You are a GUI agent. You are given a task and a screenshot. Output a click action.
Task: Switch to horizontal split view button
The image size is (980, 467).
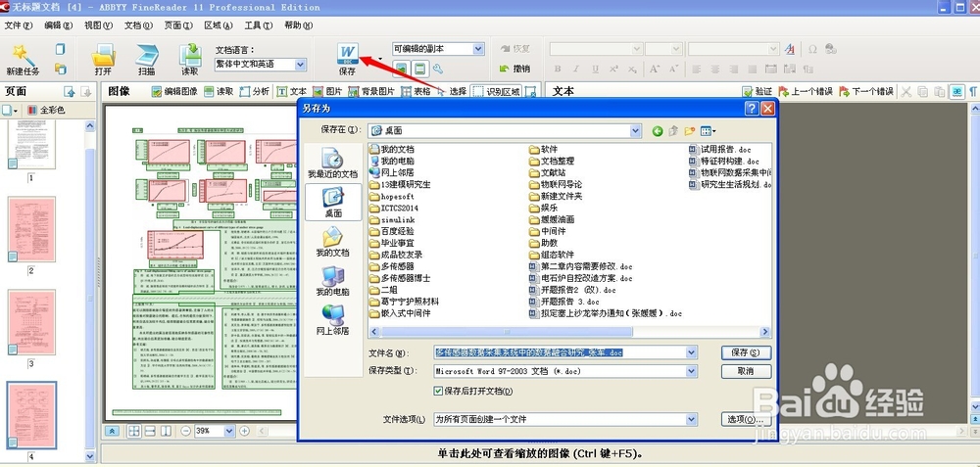150,431
